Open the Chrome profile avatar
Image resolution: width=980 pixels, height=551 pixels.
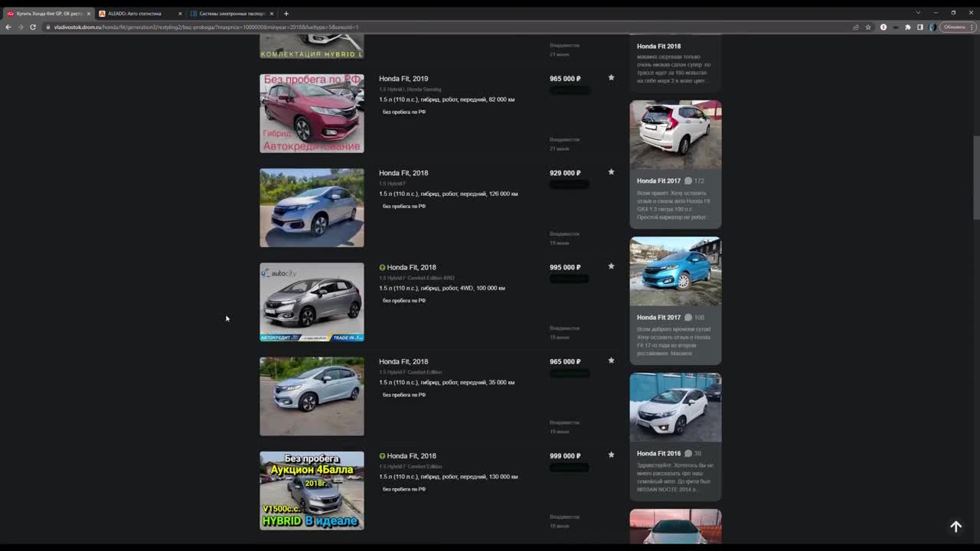coord(933,27)
